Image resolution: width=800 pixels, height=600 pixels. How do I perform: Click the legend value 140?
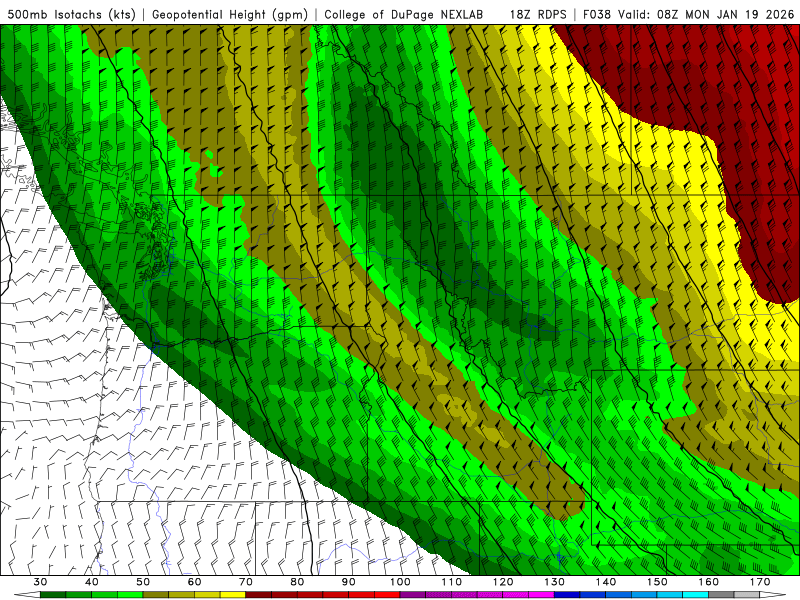[606, 582]
